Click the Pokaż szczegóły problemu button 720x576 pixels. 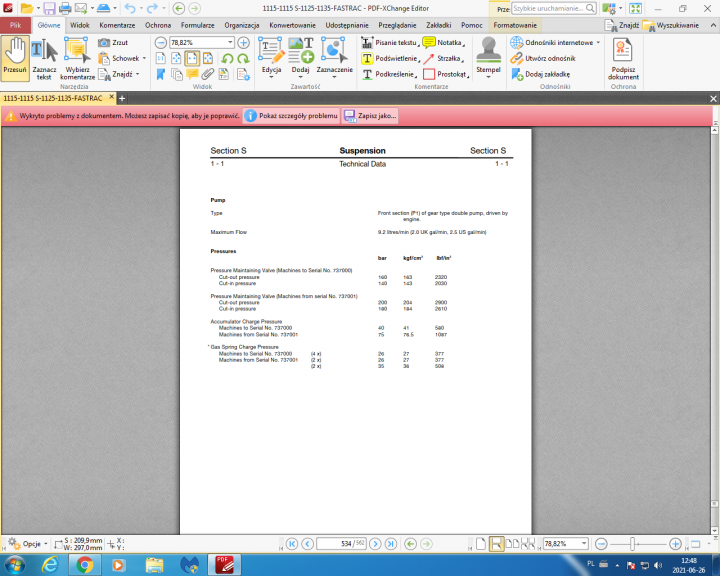289,116
